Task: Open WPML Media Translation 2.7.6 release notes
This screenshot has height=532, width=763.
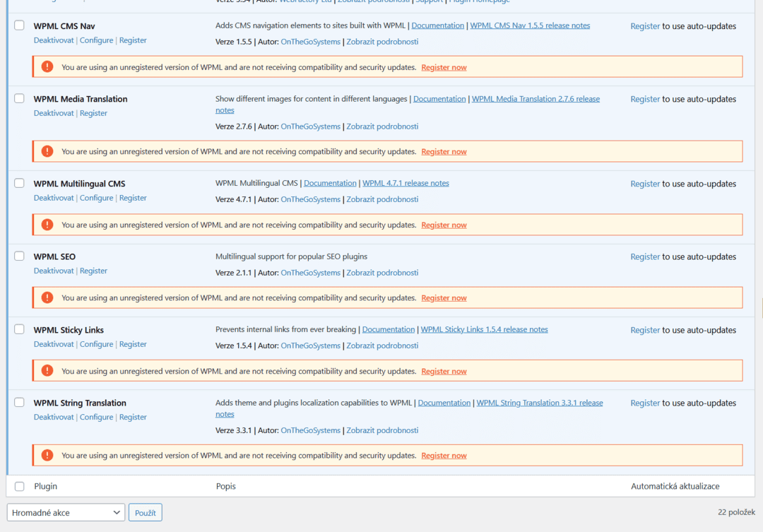Action: [536, 99]
